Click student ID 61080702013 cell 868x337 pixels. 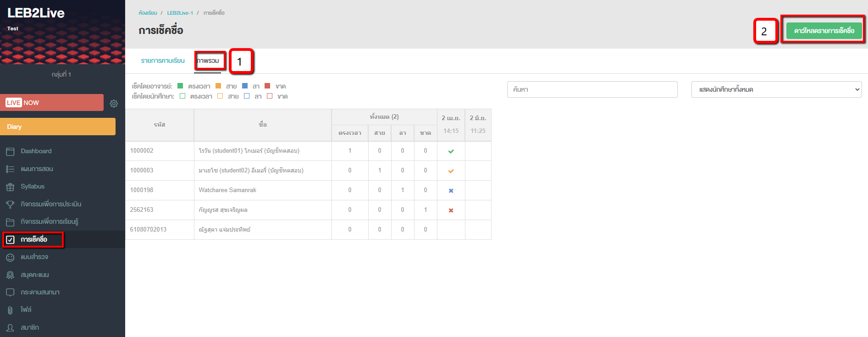pyautogui.click(x=160, y=230)
